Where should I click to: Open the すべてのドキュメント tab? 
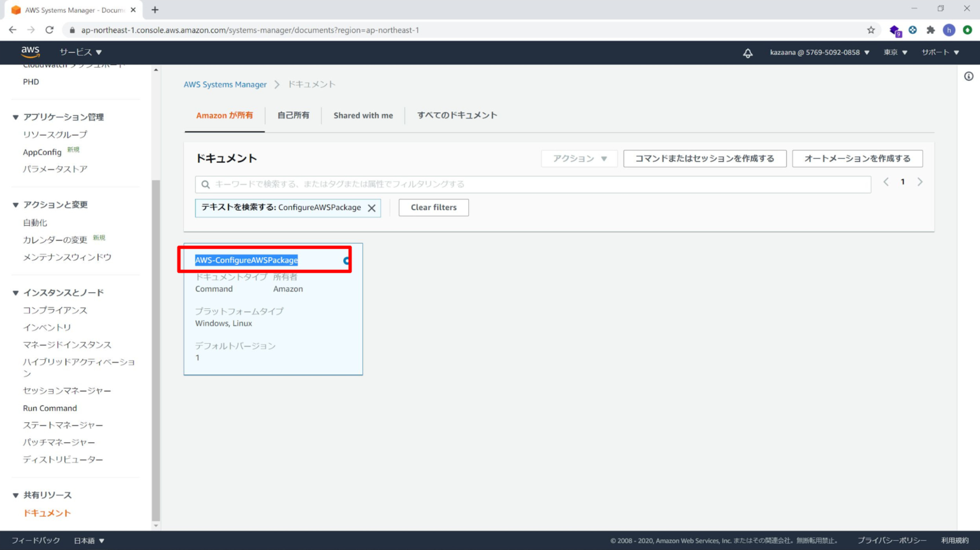pos(457,115)
